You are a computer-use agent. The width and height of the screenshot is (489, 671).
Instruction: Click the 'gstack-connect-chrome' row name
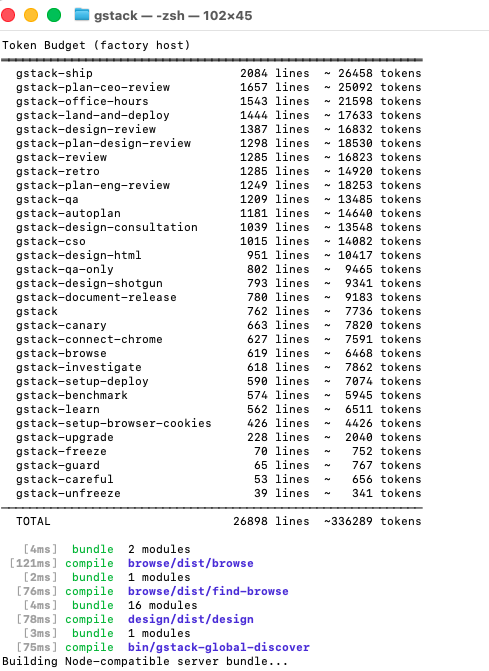tap(89, 339)
